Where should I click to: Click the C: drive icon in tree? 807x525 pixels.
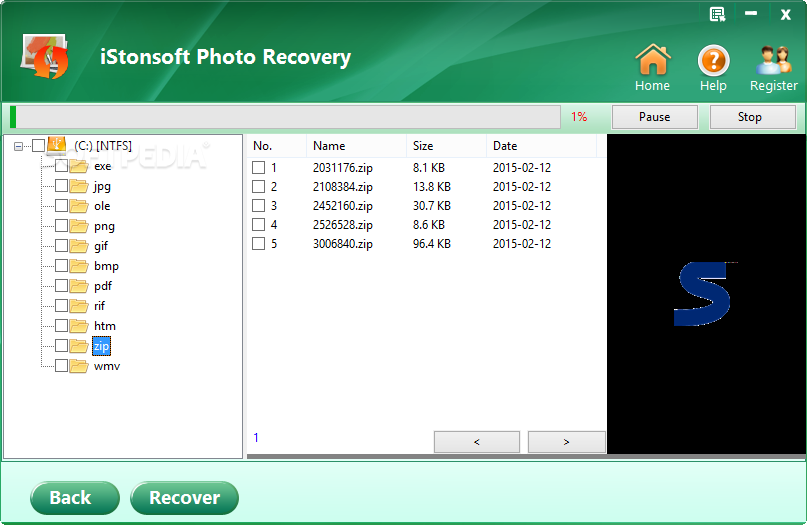57,145
